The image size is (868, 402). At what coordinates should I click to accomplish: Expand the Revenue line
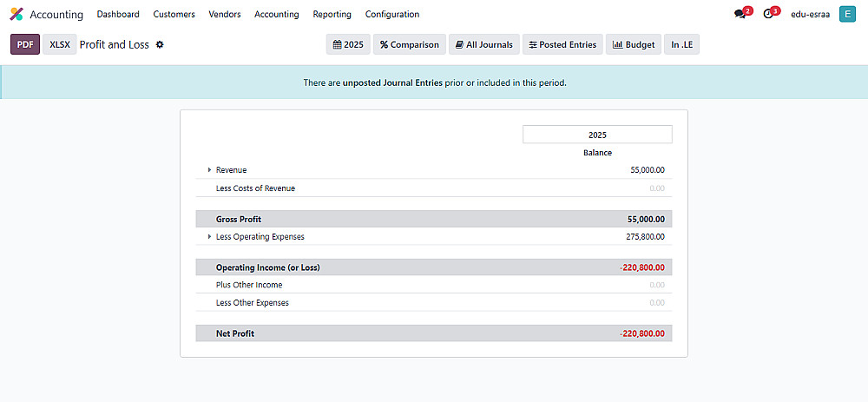[x=209, y=170]
